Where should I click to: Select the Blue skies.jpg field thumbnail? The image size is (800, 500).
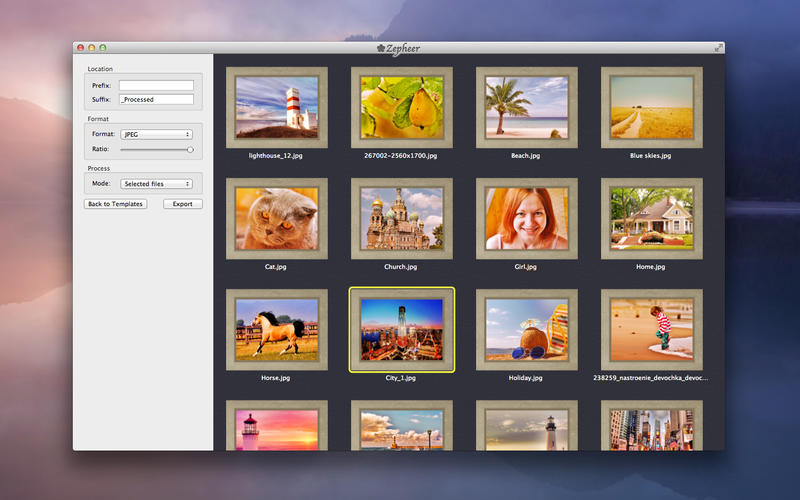pyautogui.click(x=652, y=108)
